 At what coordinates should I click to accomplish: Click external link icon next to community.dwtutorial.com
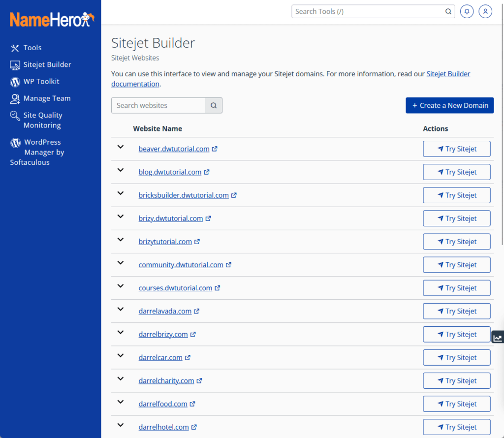pos(228,265)
